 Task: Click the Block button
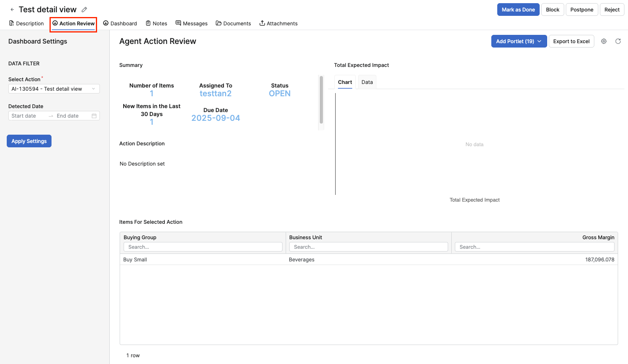[553, 10]
